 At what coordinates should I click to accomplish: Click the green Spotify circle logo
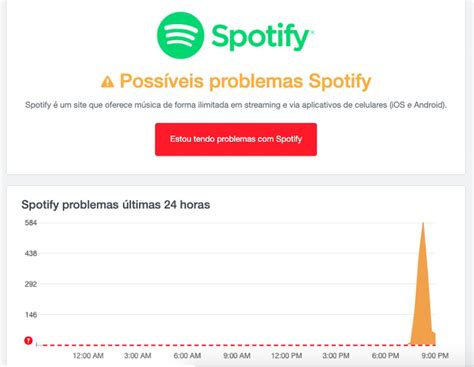click(180, 35)
